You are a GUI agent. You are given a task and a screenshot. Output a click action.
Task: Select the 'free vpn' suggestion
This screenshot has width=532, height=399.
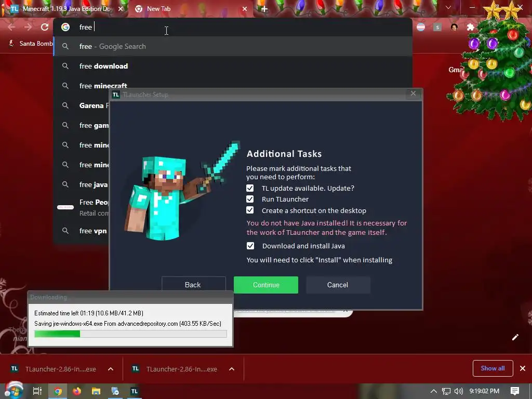(x=82, y=231)
